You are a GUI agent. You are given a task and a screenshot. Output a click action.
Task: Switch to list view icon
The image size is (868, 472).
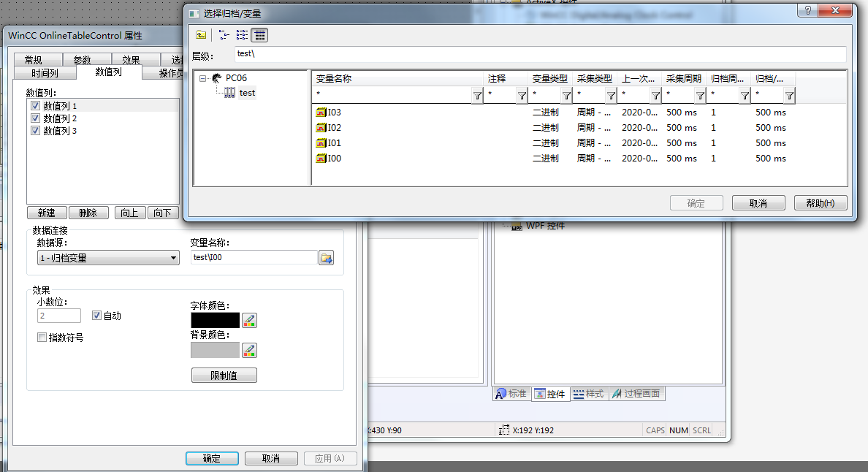tap(242, 35)
